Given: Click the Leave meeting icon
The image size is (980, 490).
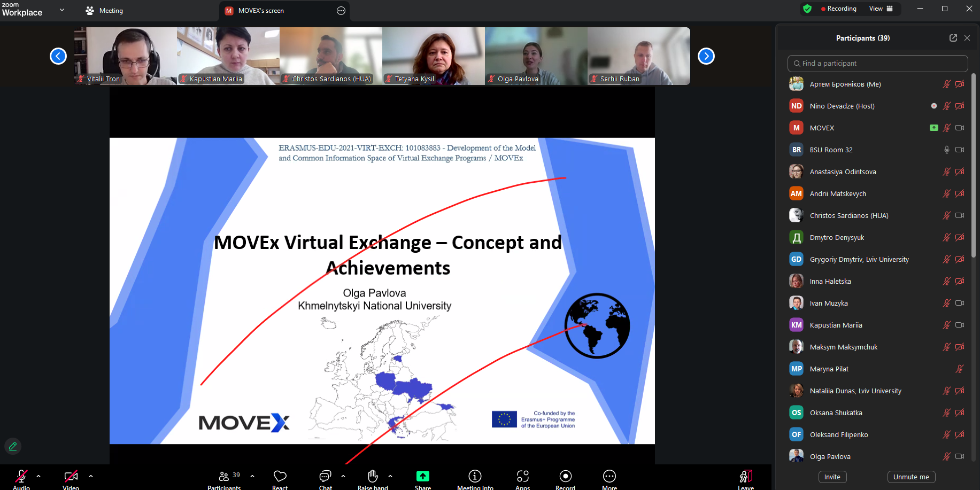Looking at the screenshot, I should tap(746, 476).
